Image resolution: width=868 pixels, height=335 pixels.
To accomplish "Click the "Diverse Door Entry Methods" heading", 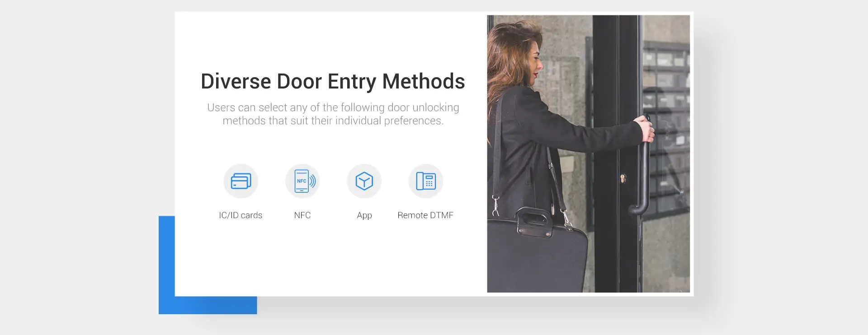I will [x=333, y=82].
